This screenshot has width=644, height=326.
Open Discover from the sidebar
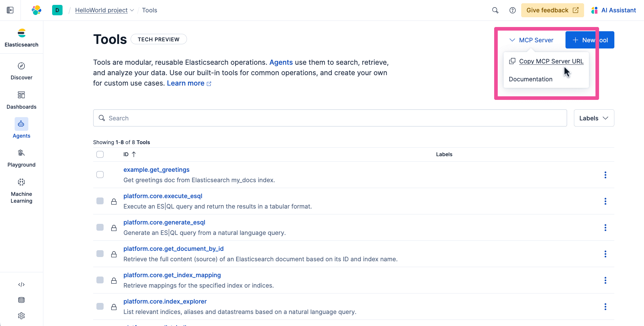pos(21,71)
